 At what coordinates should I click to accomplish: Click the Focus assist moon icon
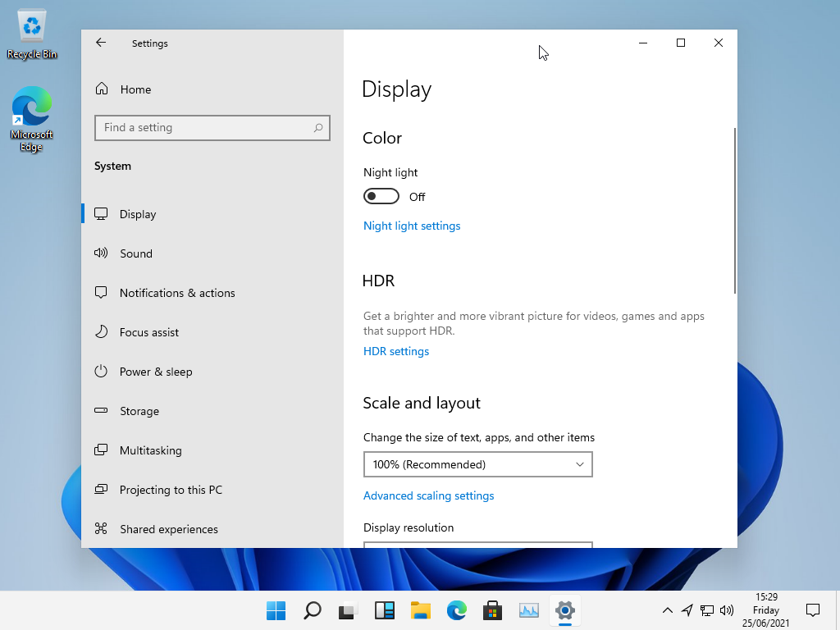click(x=101, y=332)
